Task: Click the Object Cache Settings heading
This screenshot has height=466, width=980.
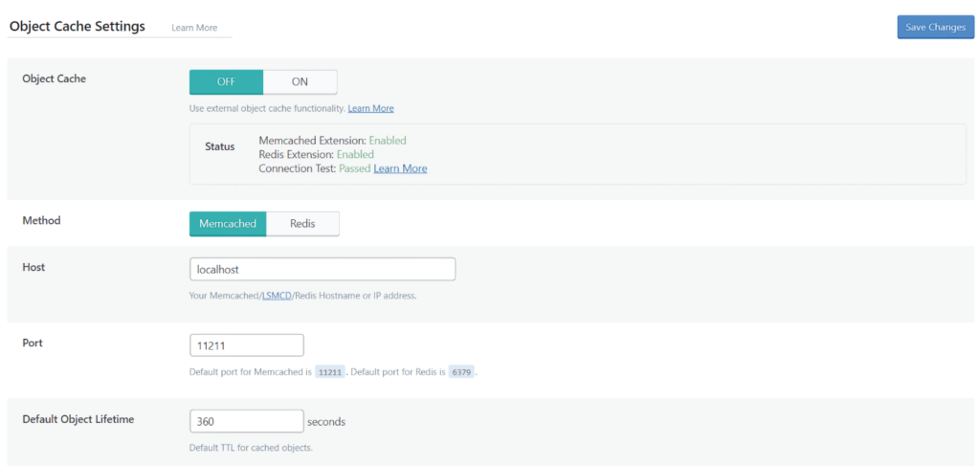Action: [78, 26]
